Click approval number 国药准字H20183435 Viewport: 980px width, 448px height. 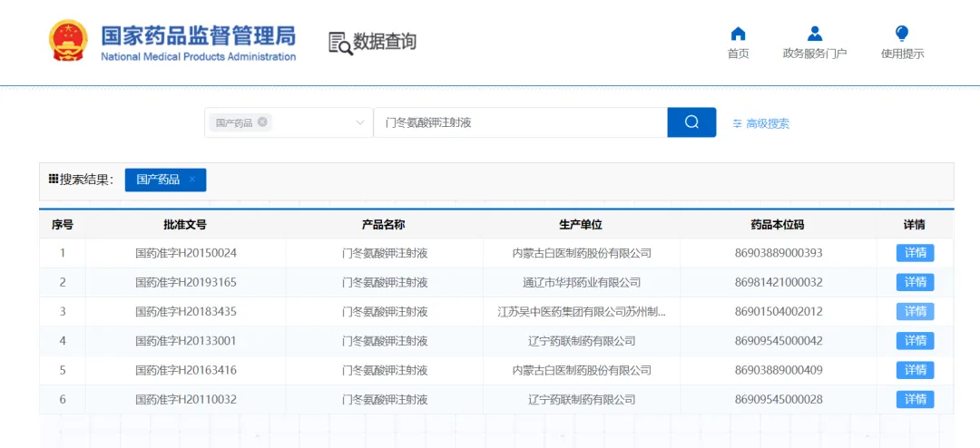tap(186, 311)
